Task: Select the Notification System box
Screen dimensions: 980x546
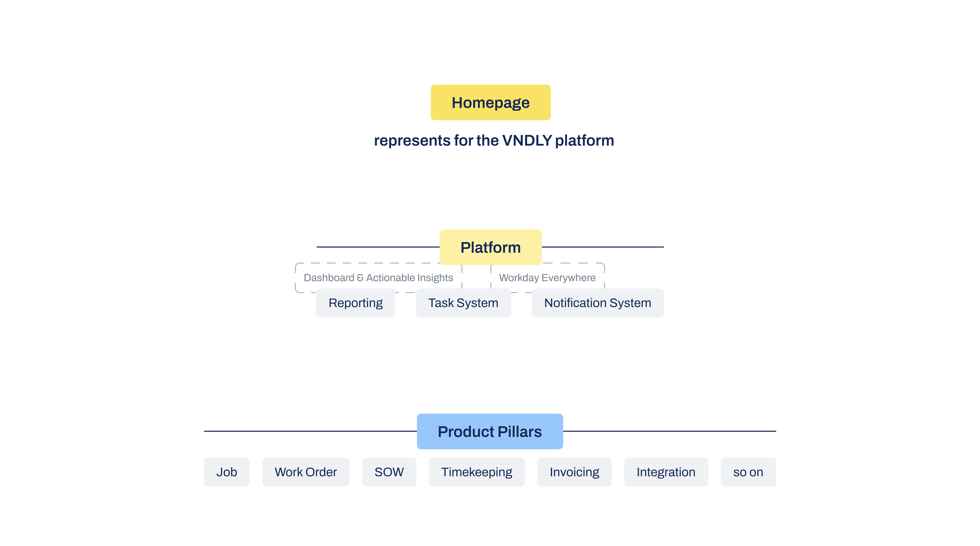Action: coord(597,303)
